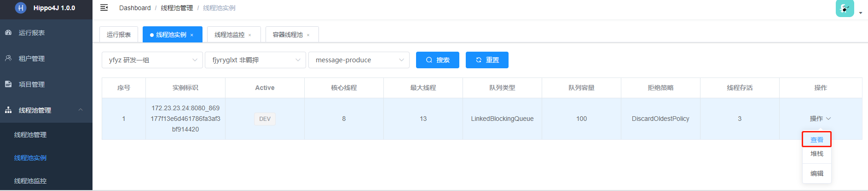Click max thread value 13
Screen dimensions: 868x191
[x=423, y=119]
